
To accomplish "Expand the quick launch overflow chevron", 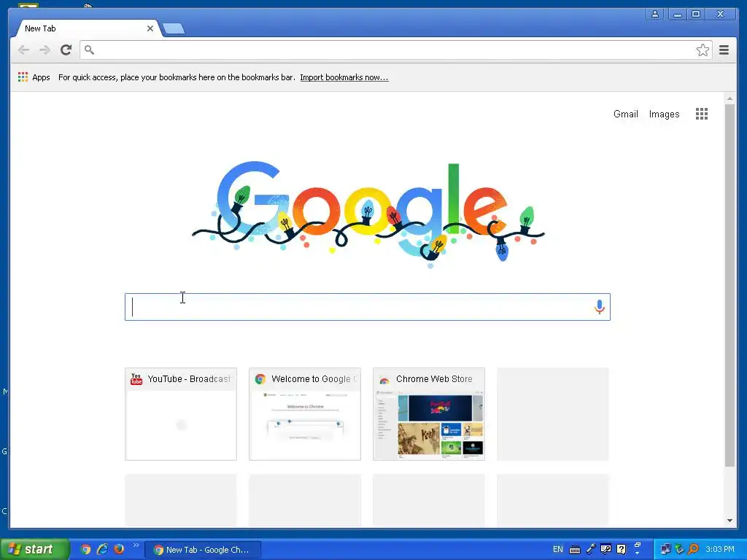I will [136, 545].
